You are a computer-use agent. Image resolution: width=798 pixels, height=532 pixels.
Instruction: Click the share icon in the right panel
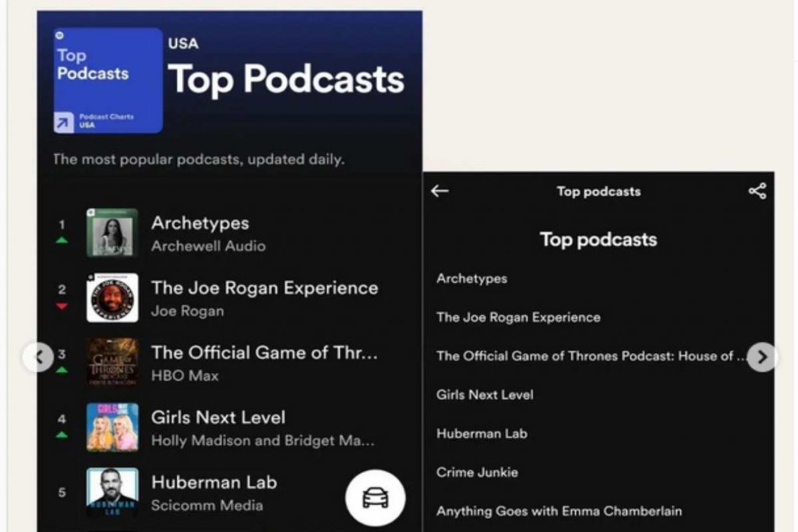757,192
